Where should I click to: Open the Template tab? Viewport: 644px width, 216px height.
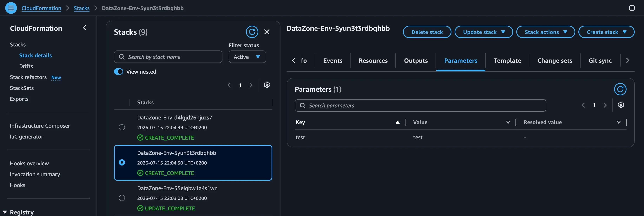point(507,61)
